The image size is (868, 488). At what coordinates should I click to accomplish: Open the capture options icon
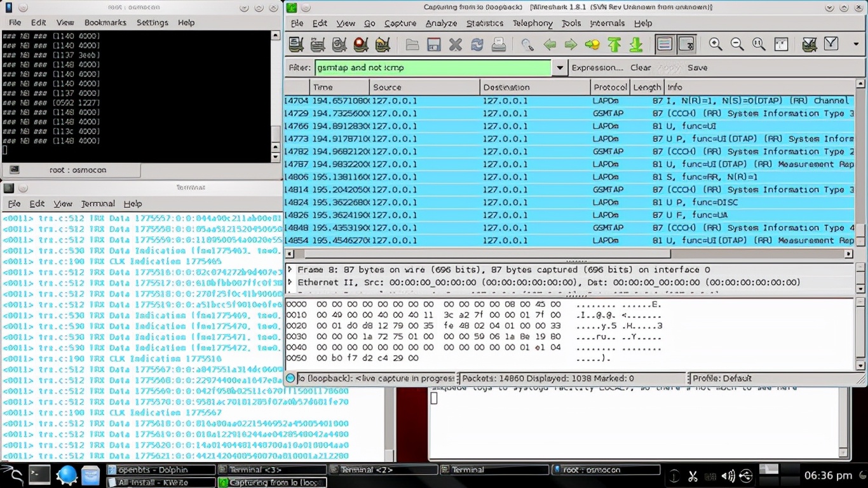click(318, 44)
